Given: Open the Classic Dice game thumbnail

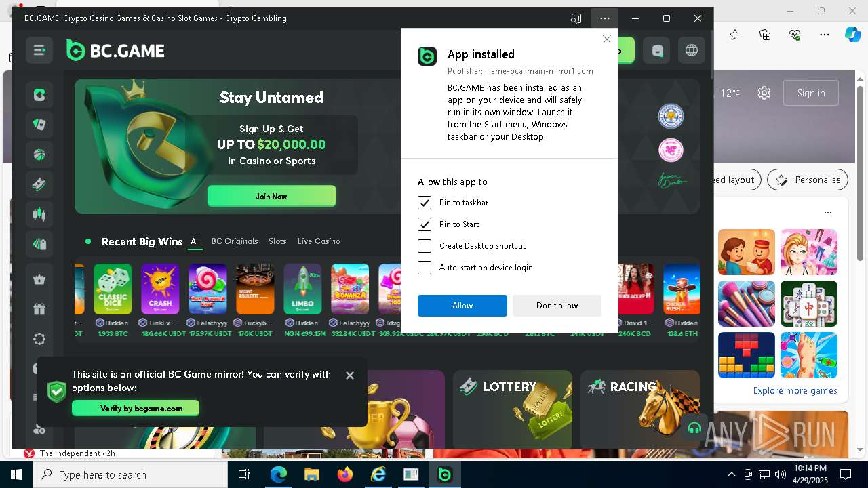Looking at the screenshot, I should click(113, 289).
